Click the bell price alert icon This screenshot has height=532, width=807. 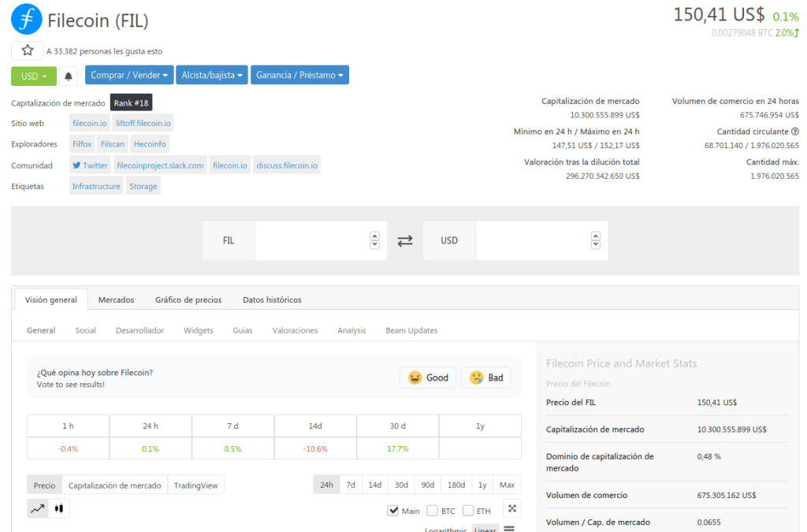(x=69, y=76)
